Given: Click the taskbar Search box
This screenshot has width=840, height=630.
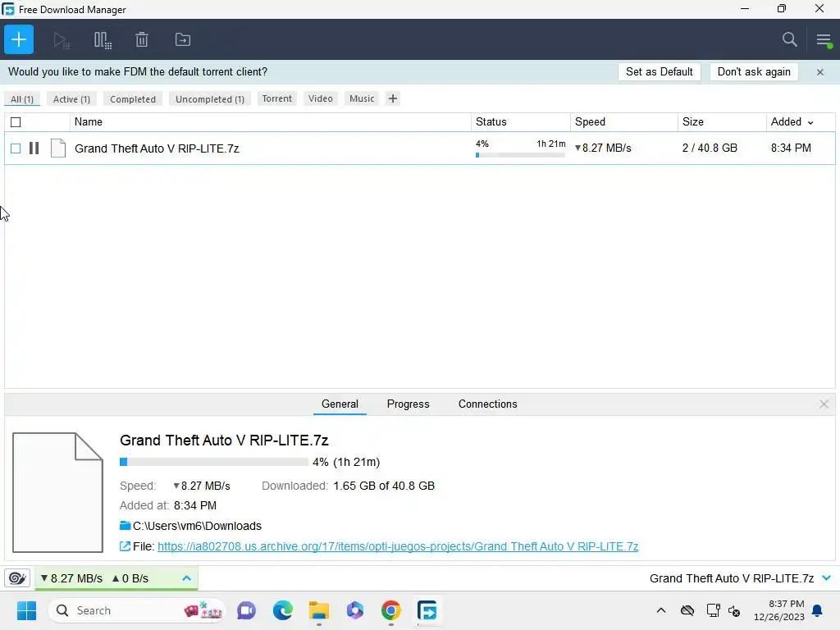Looking at the screenshot, I should pyautogui.click(x=137, y=610).
